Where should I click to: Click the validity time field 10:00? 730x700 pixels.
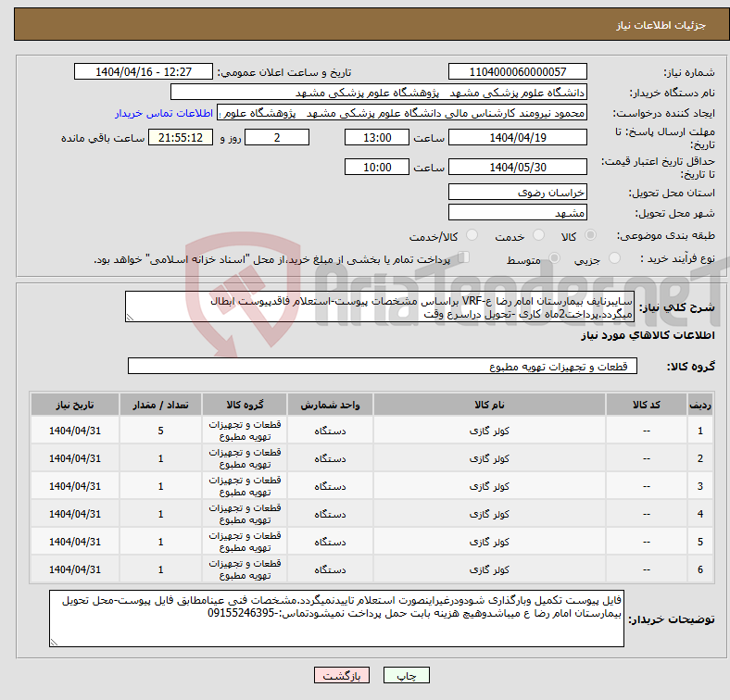point(377,167)
